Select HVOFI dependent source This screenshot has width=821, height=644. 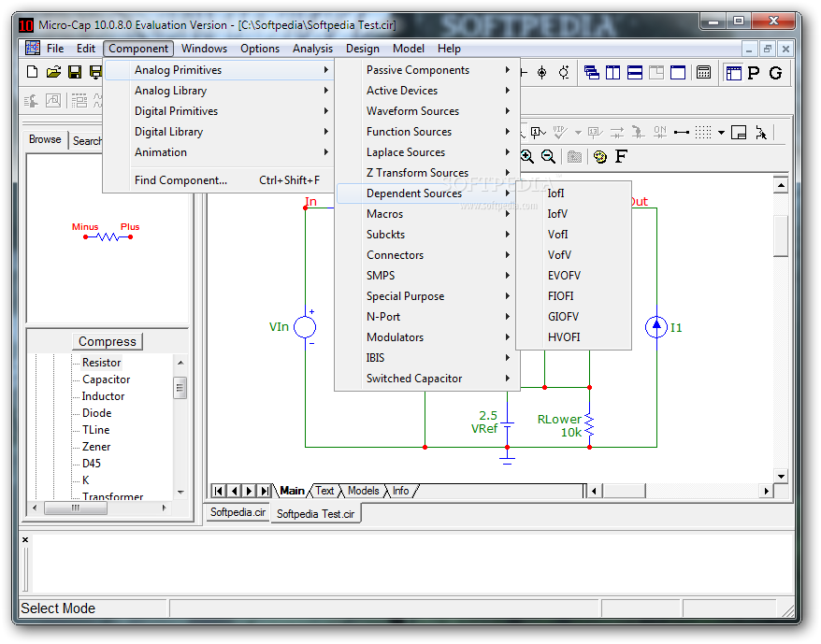tap(574, 337)
